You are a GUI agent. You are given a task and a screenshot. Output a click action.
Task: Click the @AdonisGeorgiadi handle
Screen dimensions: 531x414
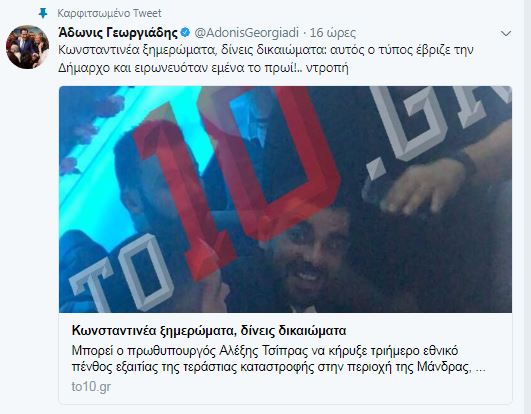click(x=247, y=33)
